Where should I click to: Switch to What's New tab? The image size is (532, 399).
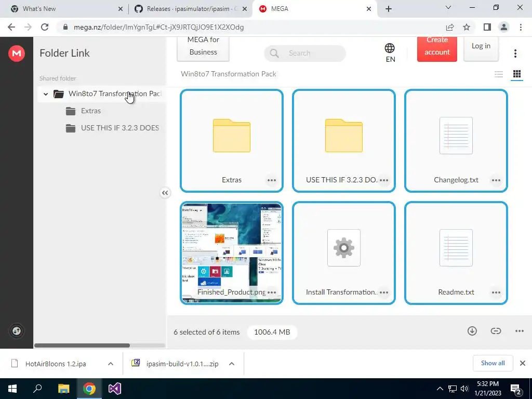pyautogui.click(x=64, y=9)
